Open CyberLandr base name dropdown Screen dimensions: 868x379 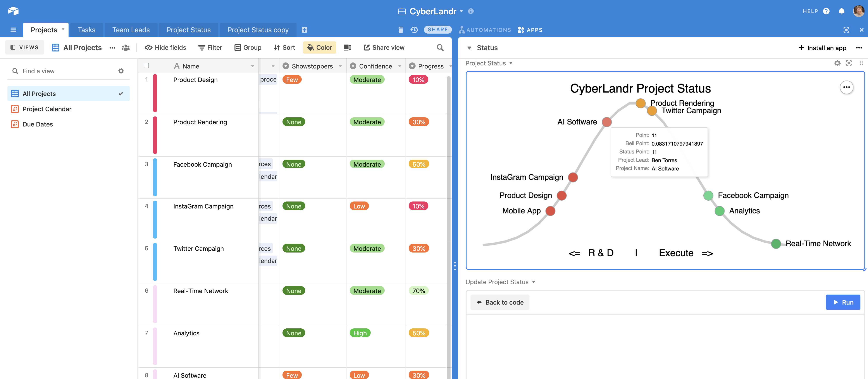[x=461, y=11]
